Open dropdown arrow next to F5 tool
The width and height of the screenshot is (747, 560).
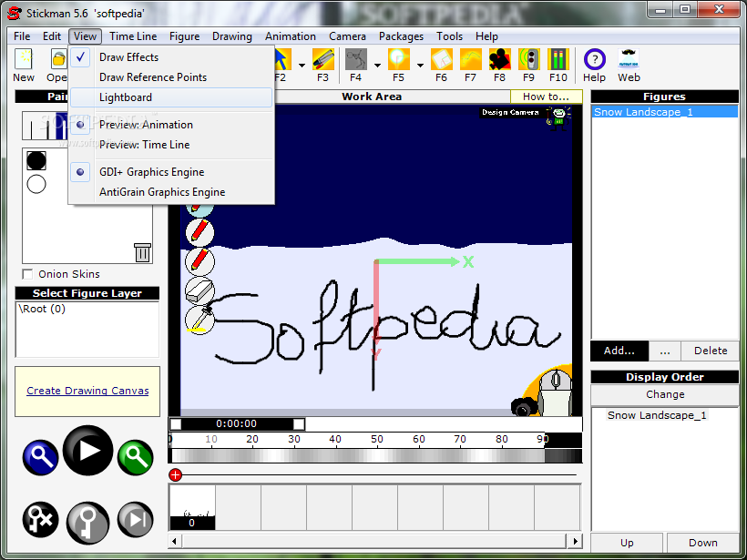420,66
